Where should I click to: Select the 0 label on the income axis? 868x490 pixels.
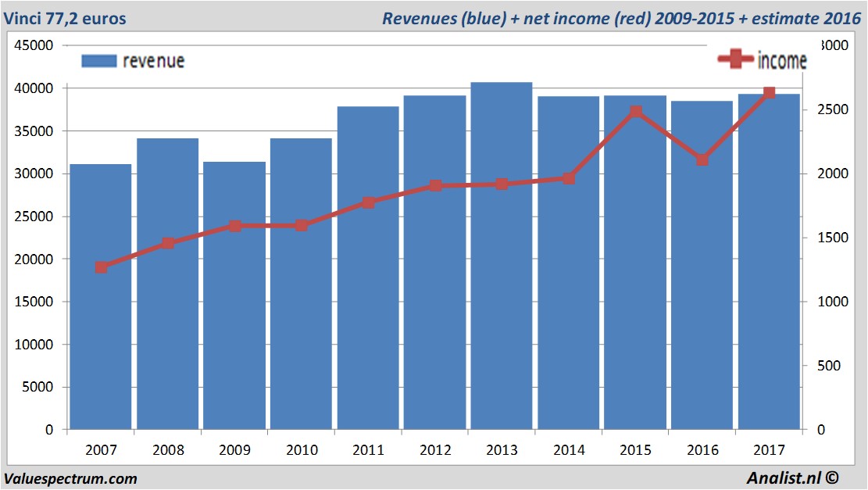pyautogui.click(x=821, y=430)
